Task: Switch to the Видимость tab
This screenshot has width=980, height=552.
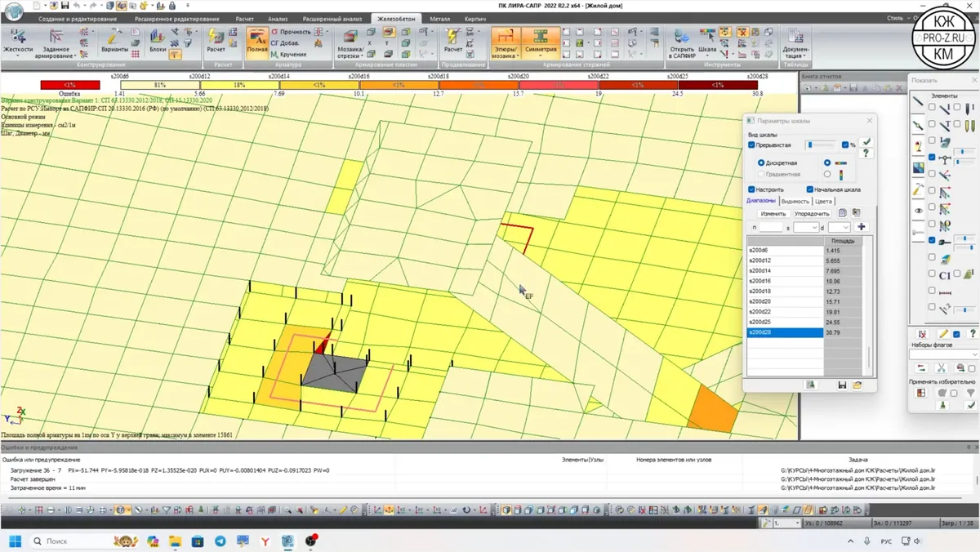Action: click(795, 201)
